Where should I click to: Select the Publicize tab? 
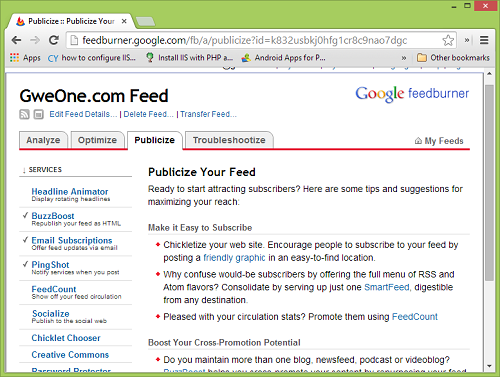click(x=155, y=140)
